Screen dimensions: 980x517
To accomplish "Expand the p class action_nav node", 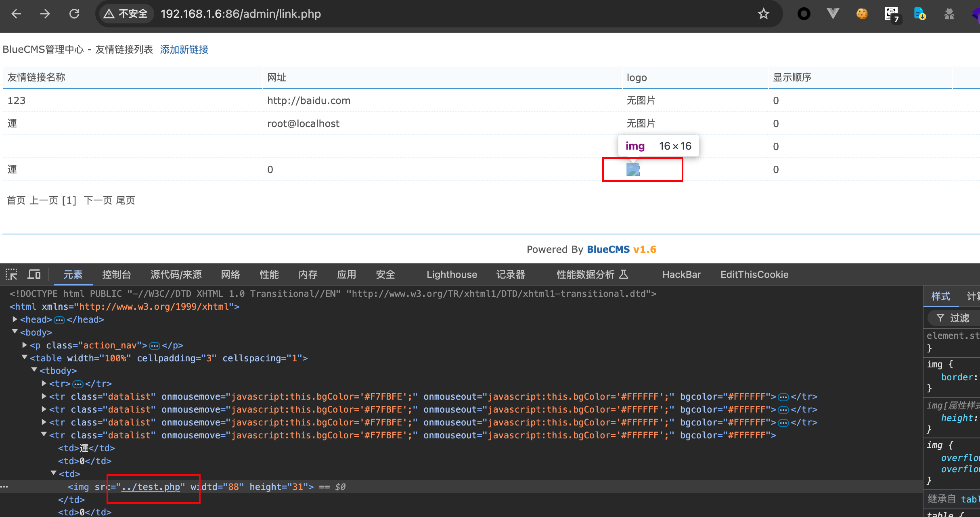I will [x=25, y=345].
